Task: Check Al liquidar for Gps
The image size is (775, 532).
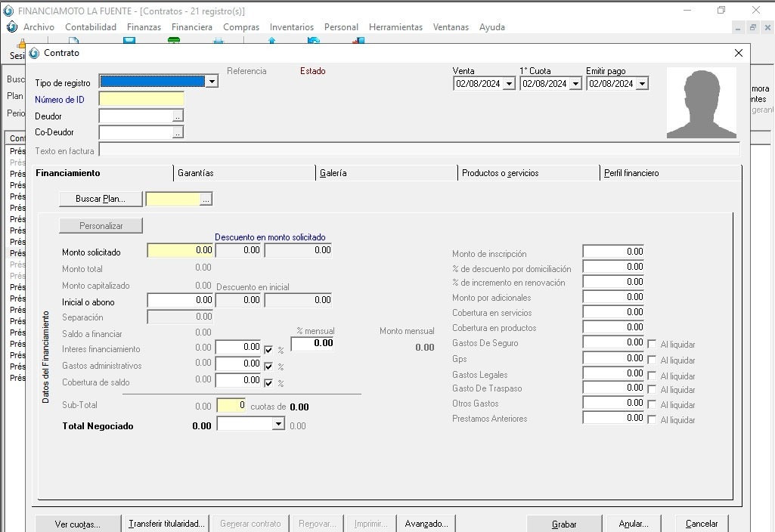Action: coord(652,360)
